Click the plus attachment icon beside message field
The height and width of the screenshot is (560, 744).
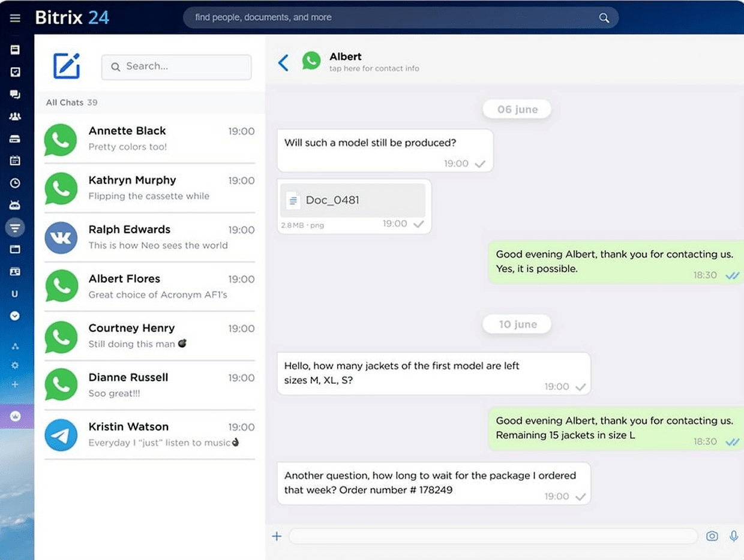277,536
